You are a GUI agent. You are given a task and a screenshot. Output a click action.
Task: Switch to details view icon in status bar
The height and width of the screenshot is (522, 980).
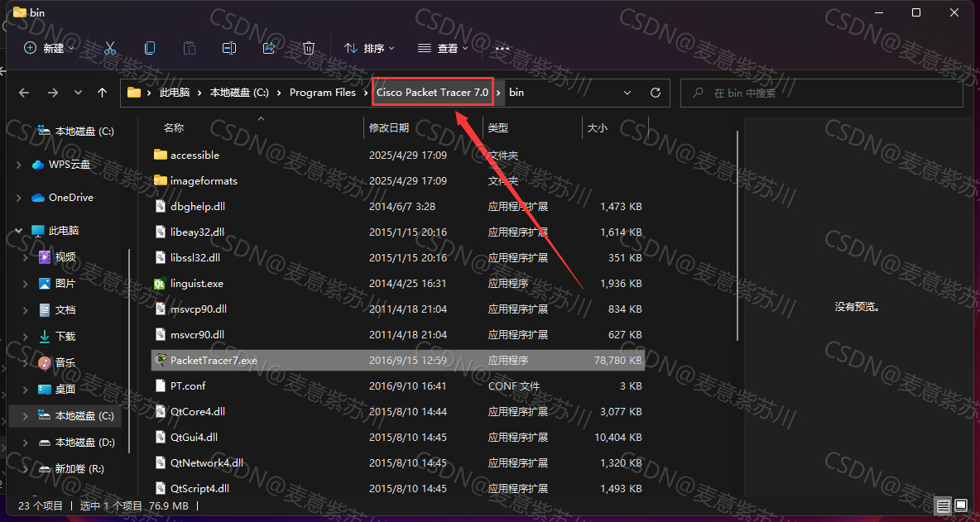[943, 505]
